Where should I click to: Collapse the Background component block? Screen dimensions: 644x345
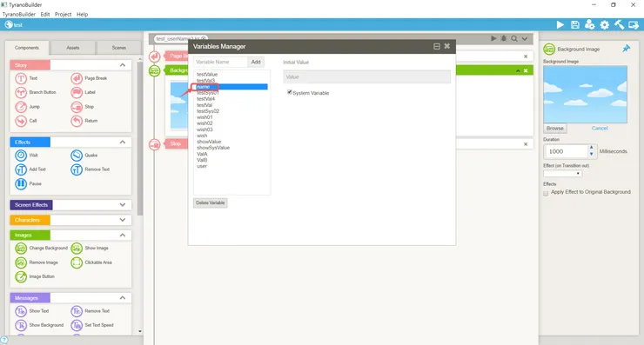coord(518,70)
